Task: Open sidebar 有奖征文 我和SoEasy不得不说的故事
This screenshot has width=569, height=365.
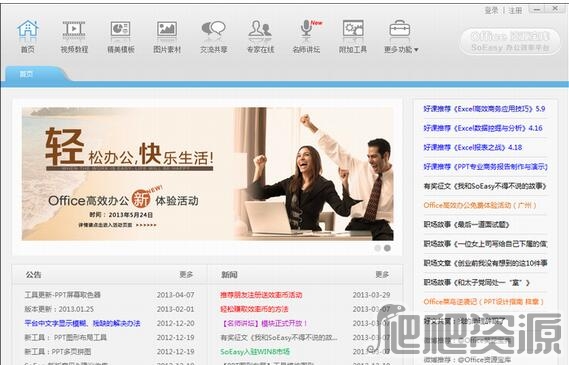Action: [485, 186]
